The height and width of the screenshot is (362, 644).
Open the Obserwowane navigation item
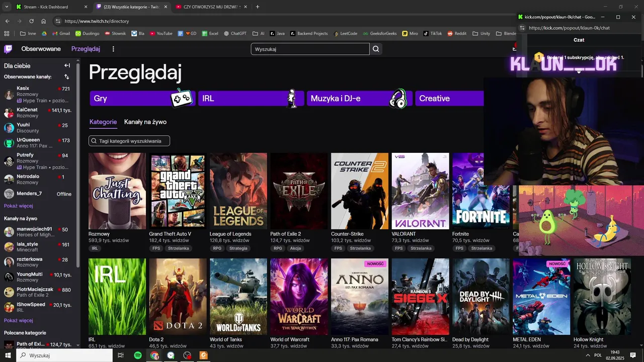[x=41, y=49]
